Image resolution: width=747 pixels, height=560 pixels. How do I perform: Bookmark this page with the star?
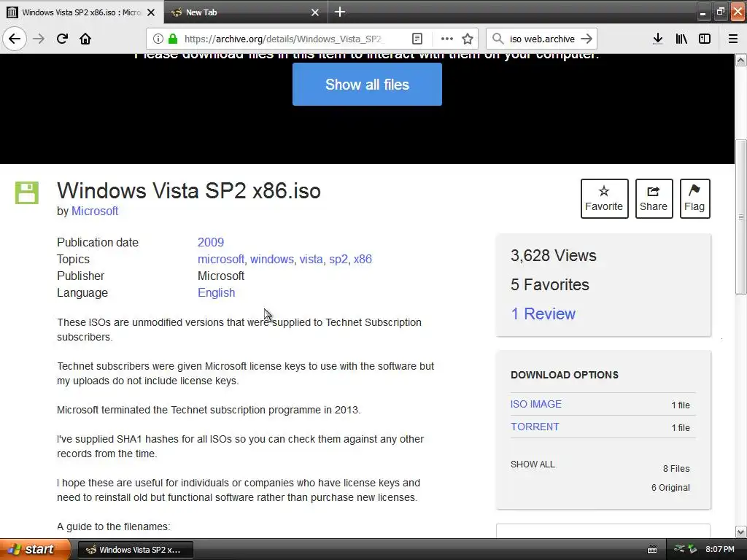click(x=468, y=39)
